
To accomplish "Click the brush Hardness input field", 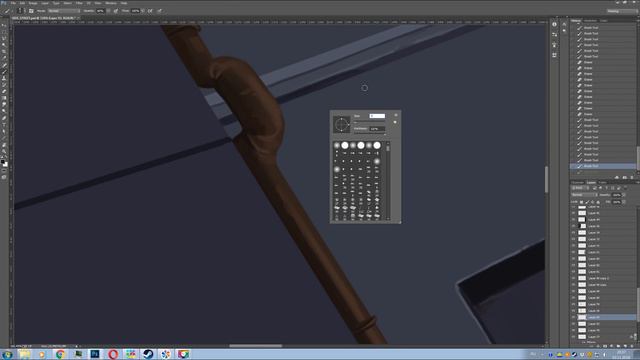I will tap(377, 129).
